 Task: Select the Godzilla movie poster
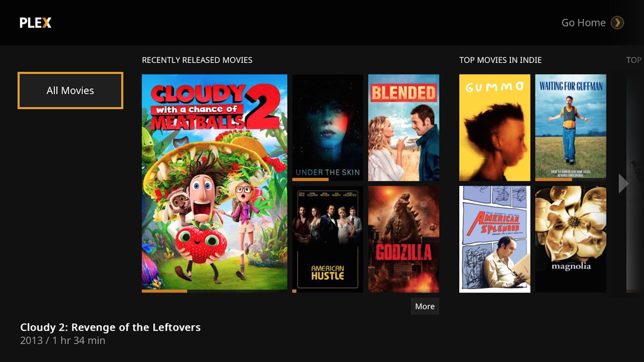point(404,239)
